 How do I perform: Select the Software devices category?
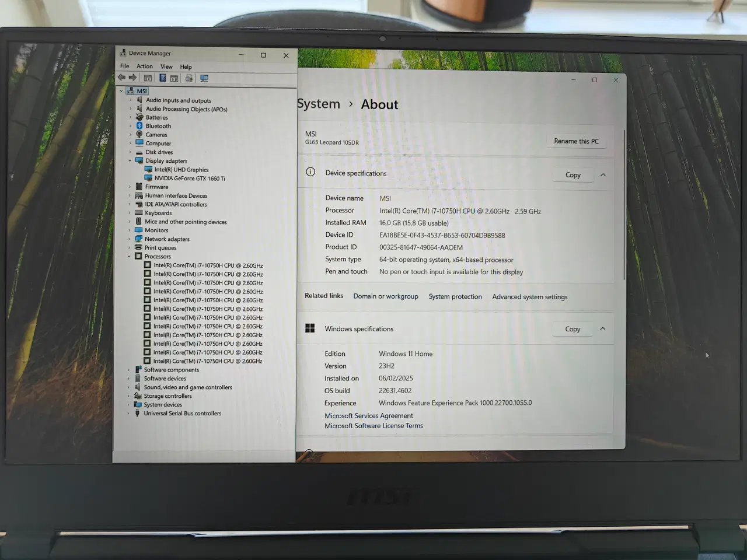click(165, 378)
